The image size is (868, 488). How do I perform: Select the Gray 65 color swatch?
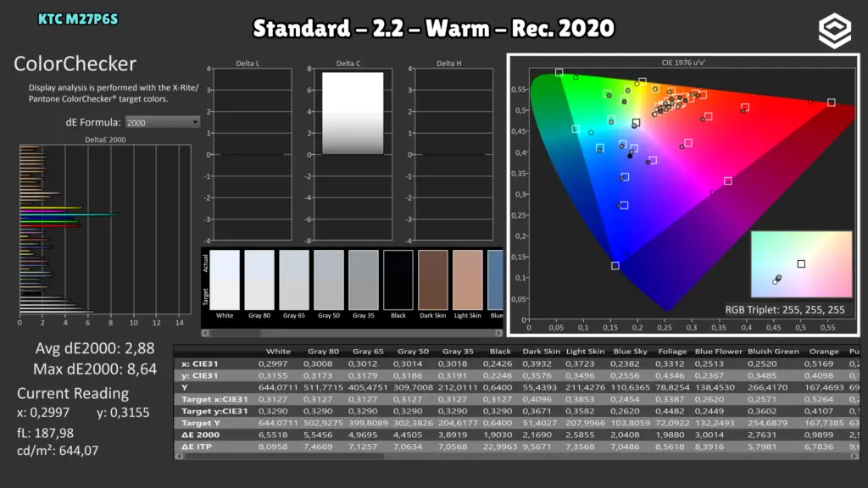(294, 280)
